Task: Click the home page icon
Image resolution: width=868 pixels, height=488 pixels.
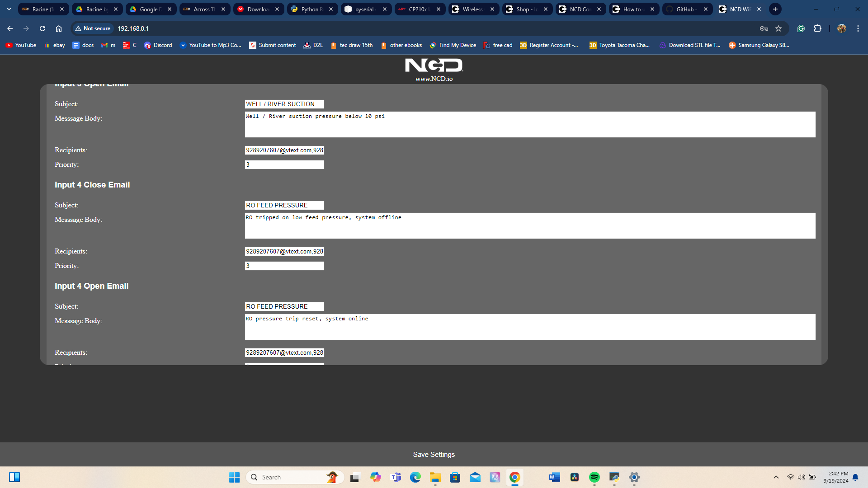Action: coord(59,28)
